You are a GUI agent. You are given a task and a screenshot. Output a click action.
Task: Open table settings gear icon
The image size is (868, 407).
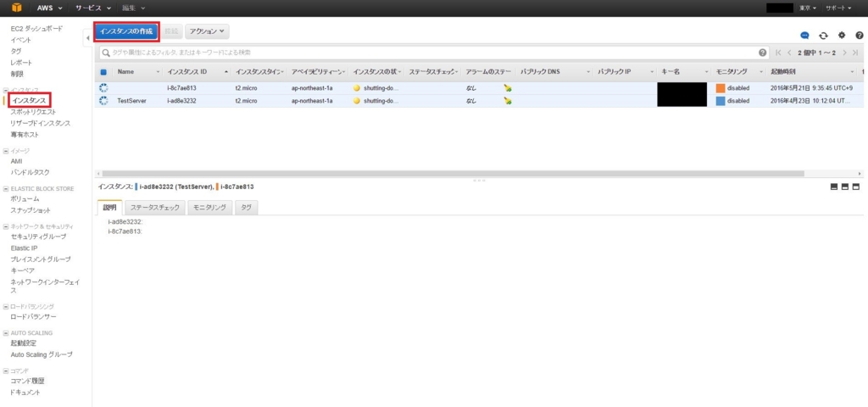click(842, 35)
